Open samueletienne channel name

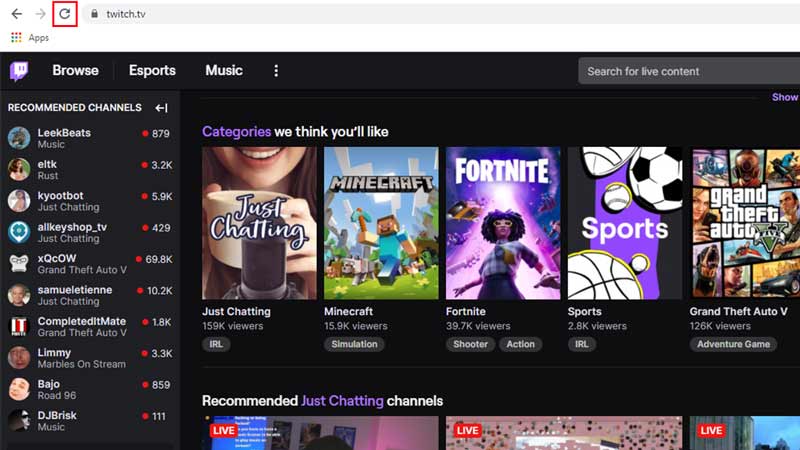(x=74, y=290)
